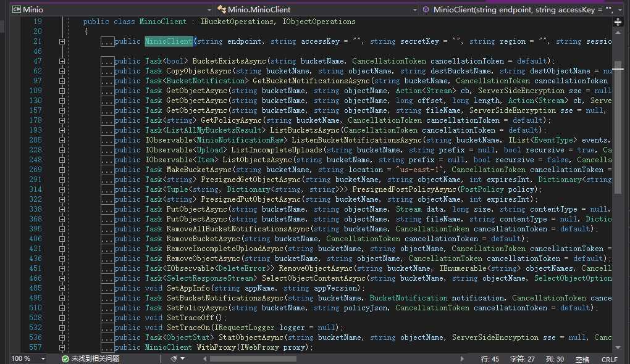630x364 pixels.
Task: Click the C# project icon beside Minio
Action: click(x=17, y=9)
